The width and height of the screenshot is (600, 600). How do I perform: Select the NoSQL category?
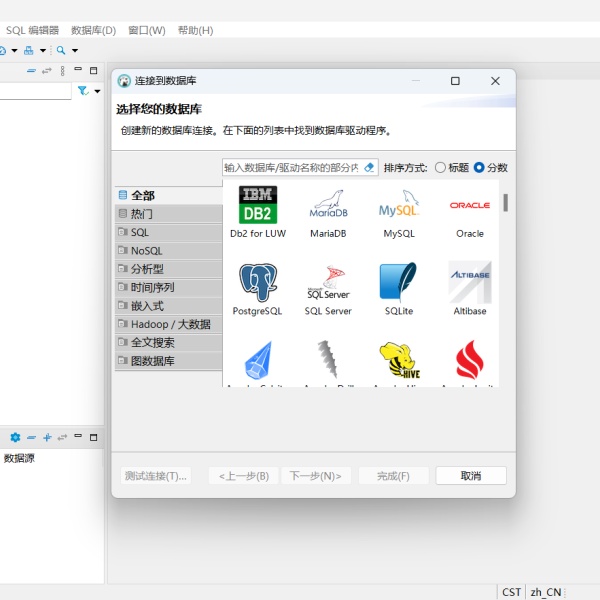(x=169, y=251)
